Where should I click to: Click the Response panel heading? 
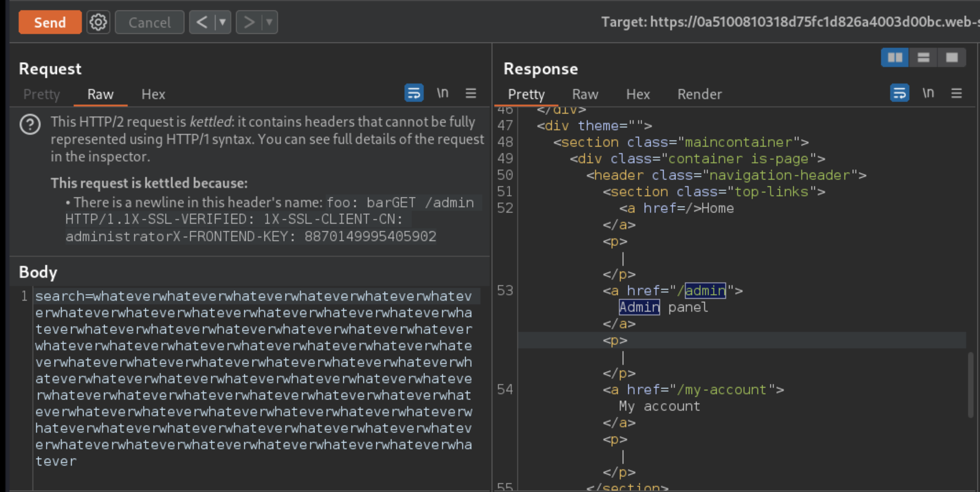541,68
